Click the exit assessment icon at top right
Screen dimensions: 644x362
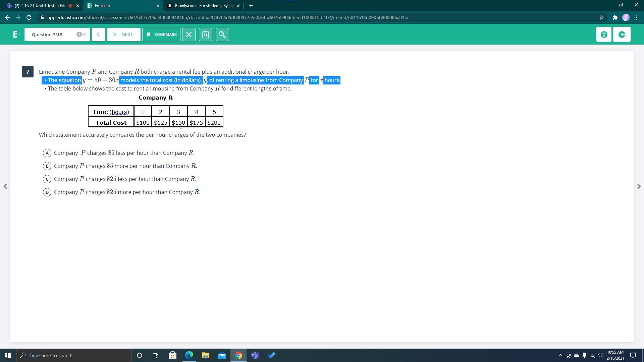tap(622, 35)
